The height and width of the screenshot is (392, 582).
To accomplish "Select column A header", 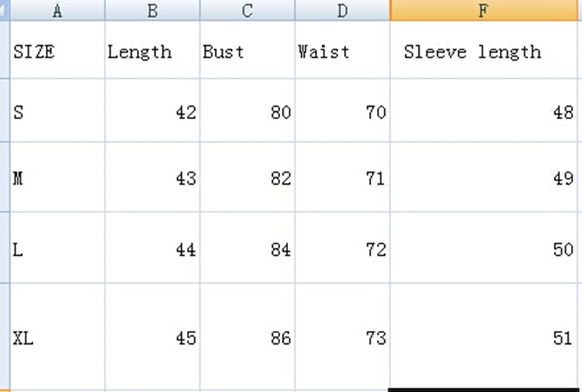I will [x=57, y=10].
